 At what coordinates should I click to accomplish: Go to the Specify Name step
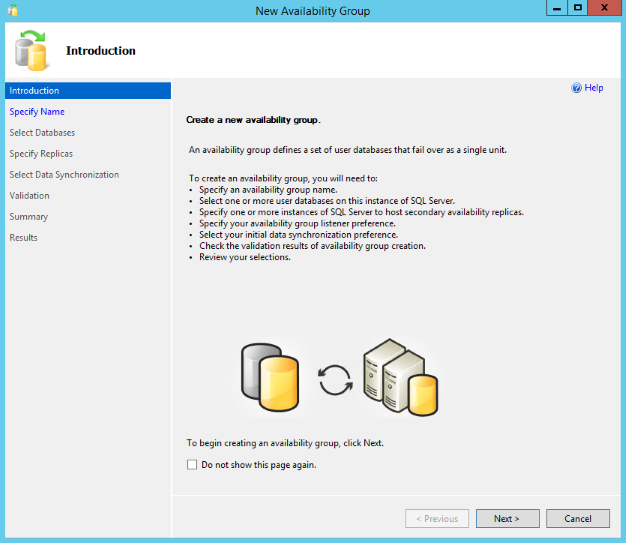pos(37,112)
